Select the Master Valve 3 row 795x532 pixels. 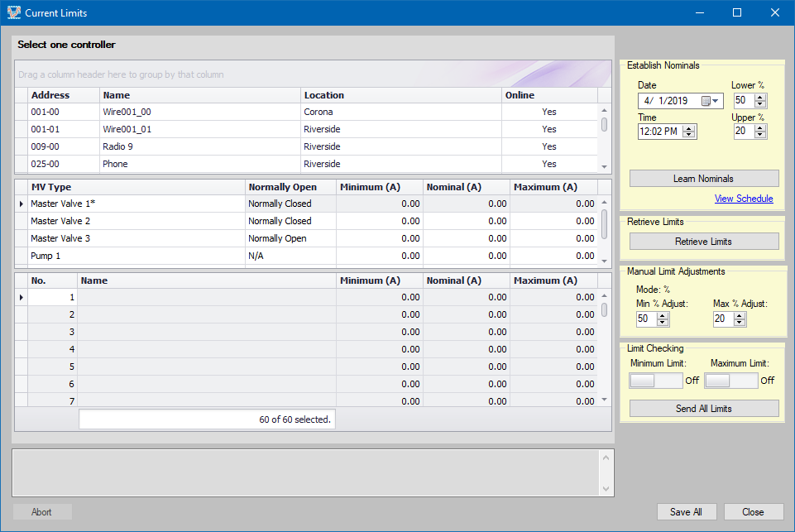306,238
